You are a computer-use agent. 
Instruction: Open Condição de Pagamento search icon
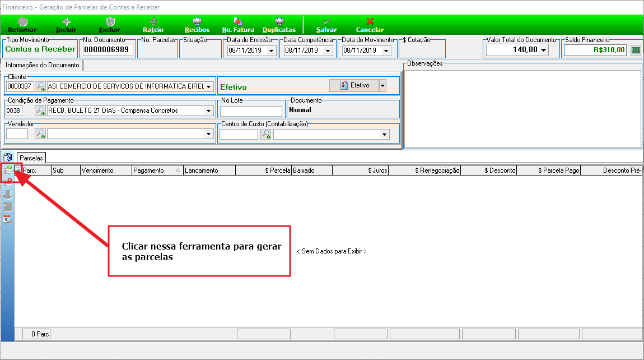[40, 110]
